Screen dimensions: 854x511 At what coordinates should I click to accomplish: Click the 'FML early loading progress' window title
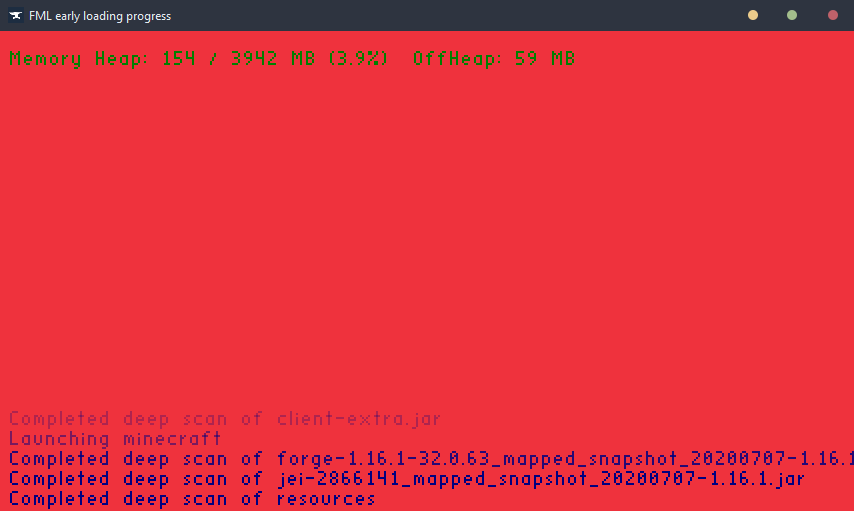pyautogui.click(x=100, y=16)
